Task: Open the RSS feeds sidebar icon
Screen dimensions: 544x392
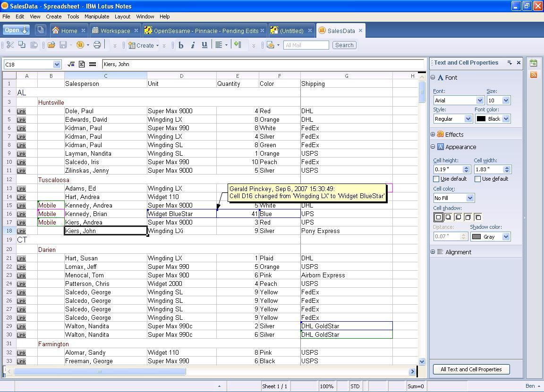Action: 534,75
